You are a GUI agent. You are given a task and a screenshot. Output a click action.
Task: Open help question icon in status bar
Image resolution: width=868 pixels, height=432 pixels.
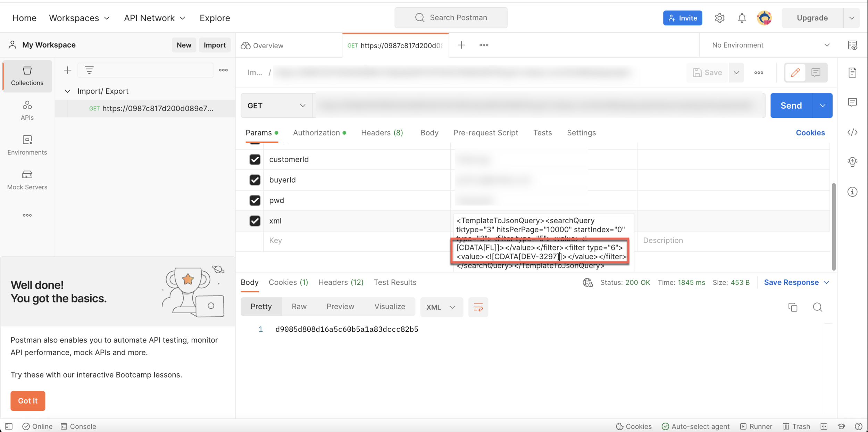click(858, 426)
